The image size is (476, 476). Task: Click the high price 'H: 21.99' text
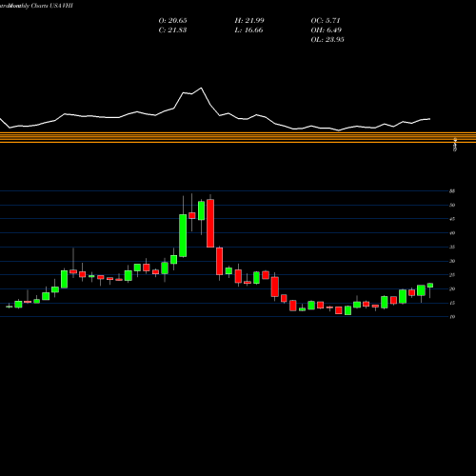249,21
